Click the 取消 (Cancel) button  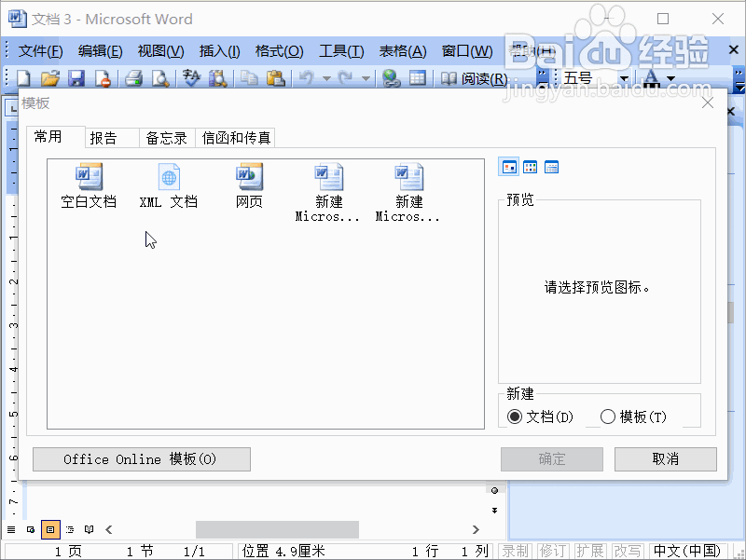[665, 458]
